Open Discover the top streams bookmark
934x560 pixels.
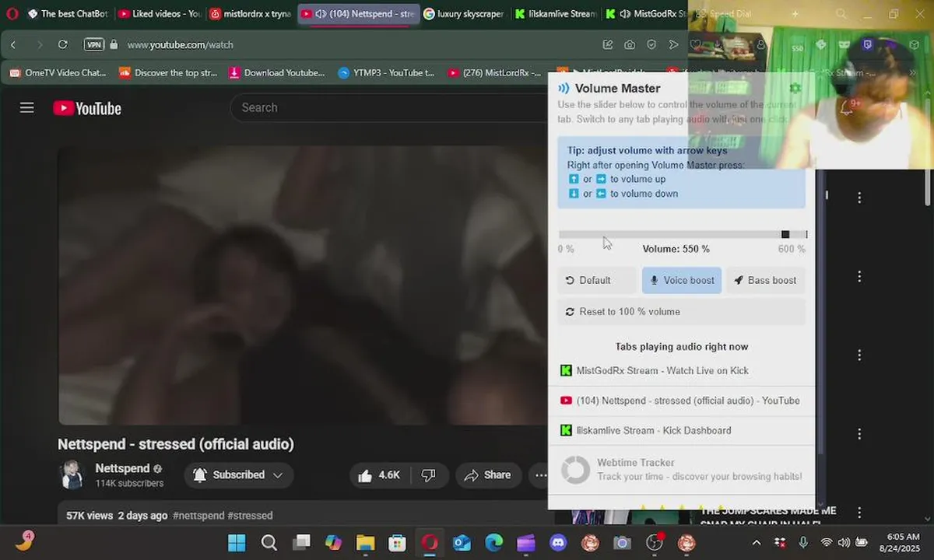[x=168, y=73]
